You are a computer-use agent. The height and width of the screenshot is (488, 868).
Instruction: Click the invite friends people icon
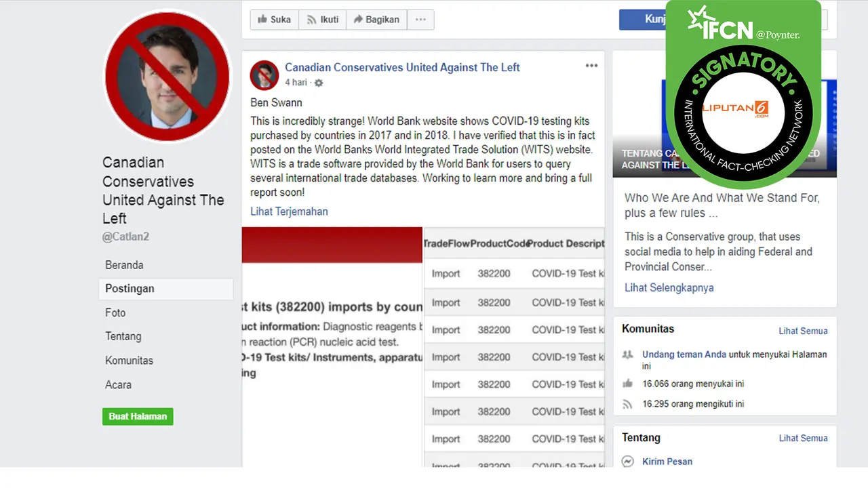pos(628,354)
